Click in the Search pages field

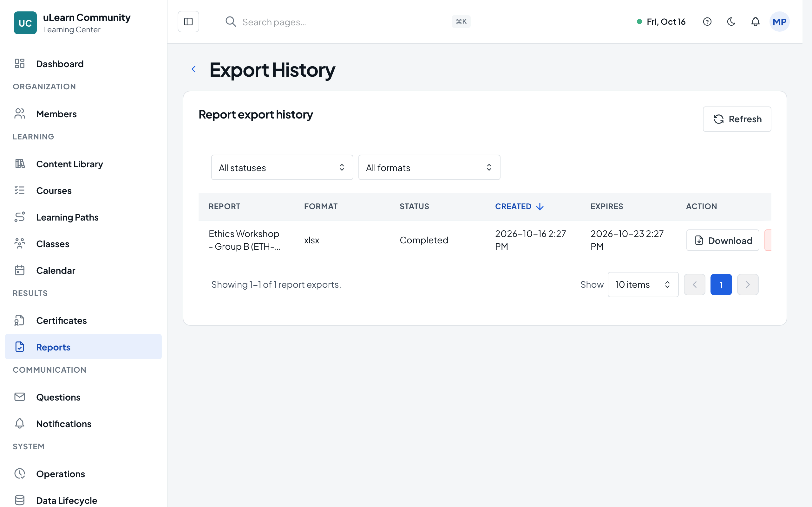pyautogui.click(x=346, y=22)
